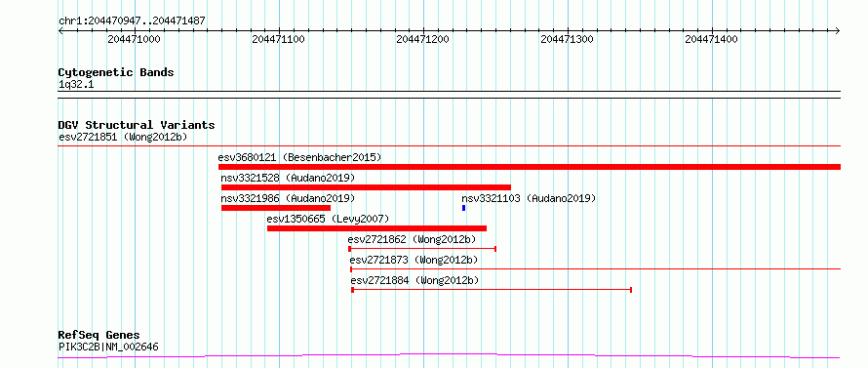Click the nsv3321103 (Audano2019) label

(529, 198)
